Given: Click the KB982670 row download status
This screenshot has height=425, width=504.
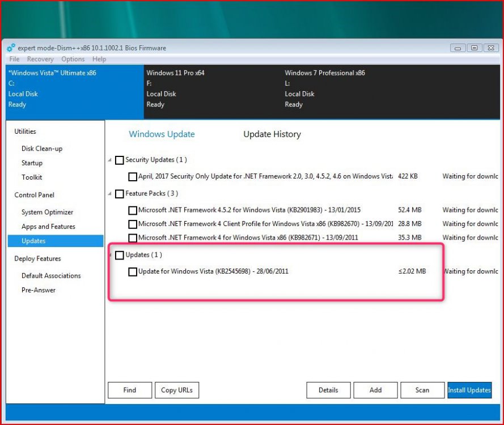Looking at the screenshot, I should (470, 224).
